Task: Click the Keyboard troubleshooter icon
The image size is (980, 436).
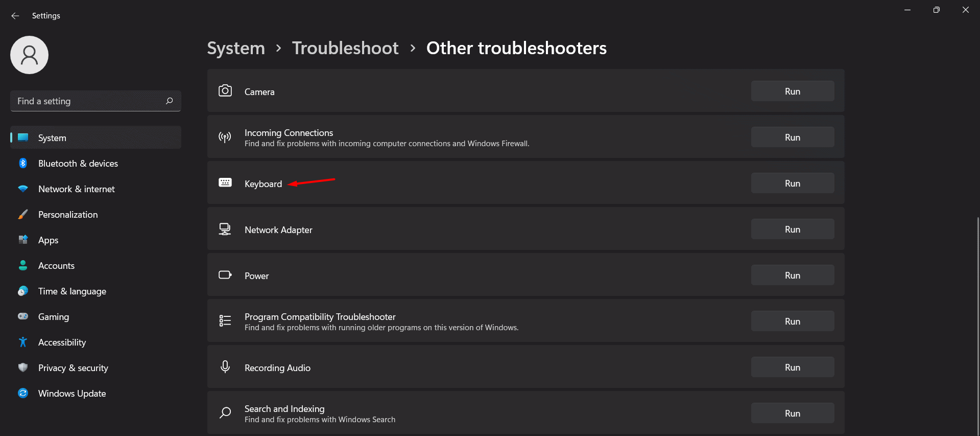Action: point(225,183)
